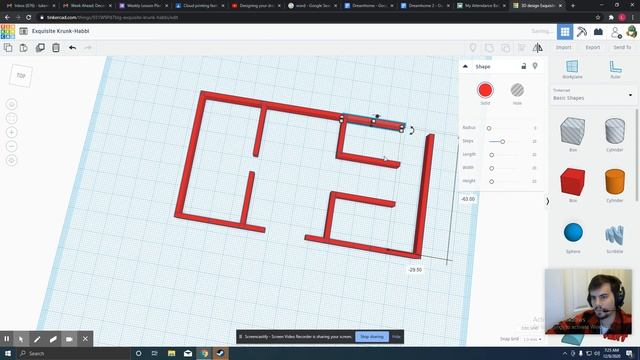Open the Snap Grid dropdown
Viewport: 640px width, 360px height.
[x=532, y=339]
